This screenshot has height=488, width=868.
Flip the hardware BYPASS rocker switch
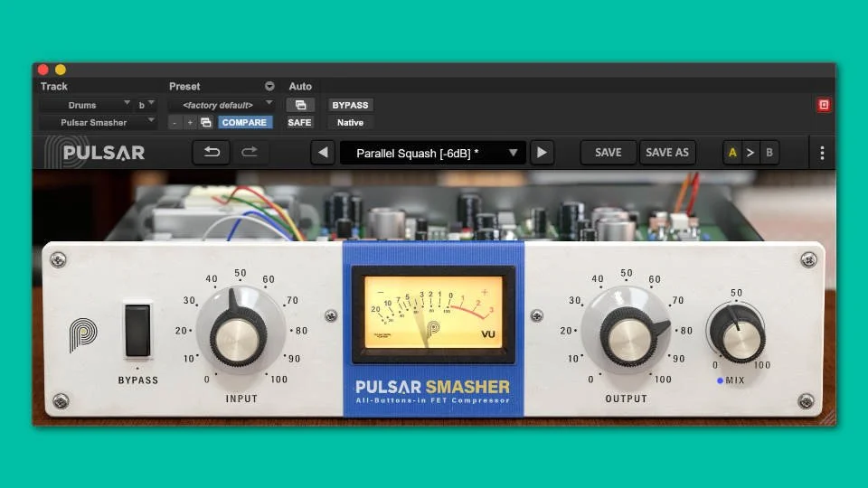[137, 331]
